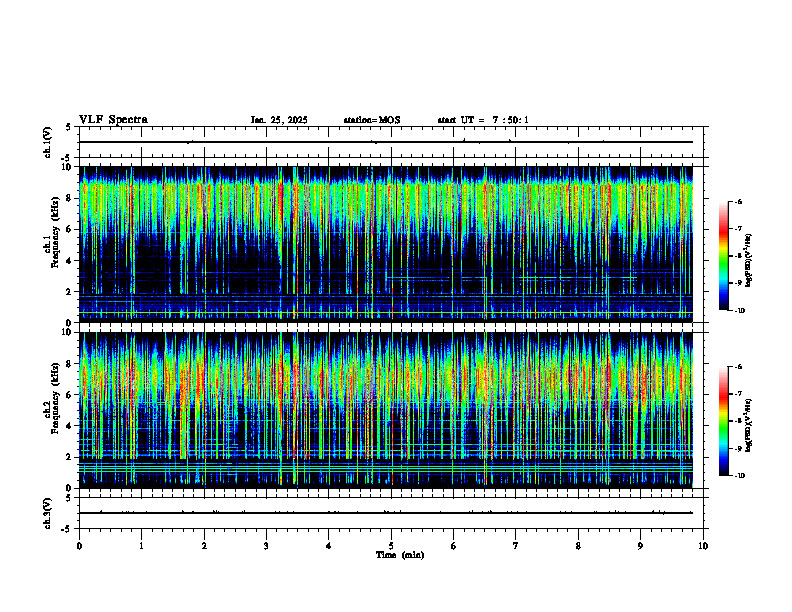
Task: Click time-axis tick label "7"
Action: pyautogui.click(x=516, y=546)
